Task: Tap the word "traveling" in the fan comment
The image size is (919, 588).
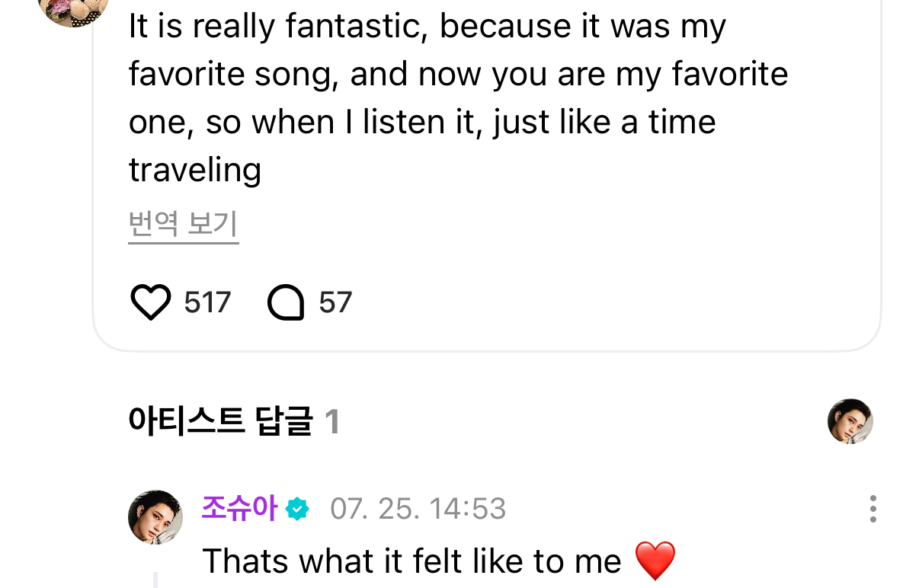Action: pos(194,170)
